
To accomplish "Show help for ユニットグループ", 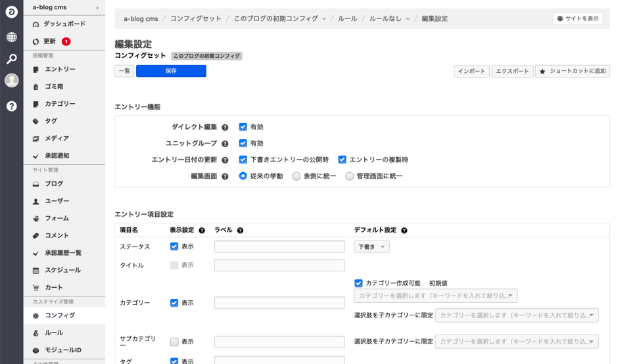I will pyautogui.click(x=225, y=144).
